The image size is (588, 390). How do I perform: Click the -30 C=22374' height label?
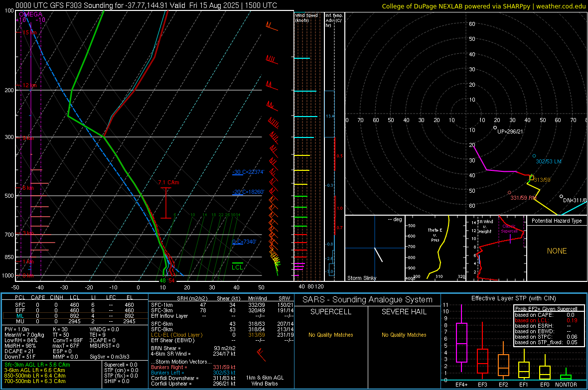[248, 172]
